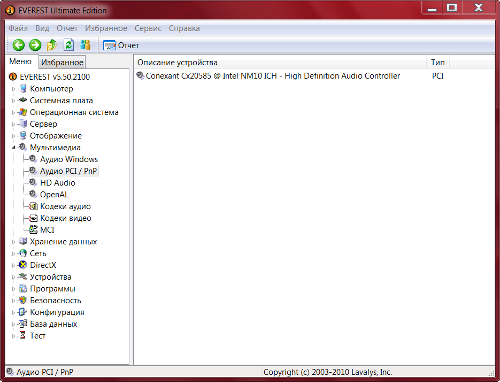Click the window resize grip in the corner
The width and height of the screenshot is (500, 382).
(491, 373)
